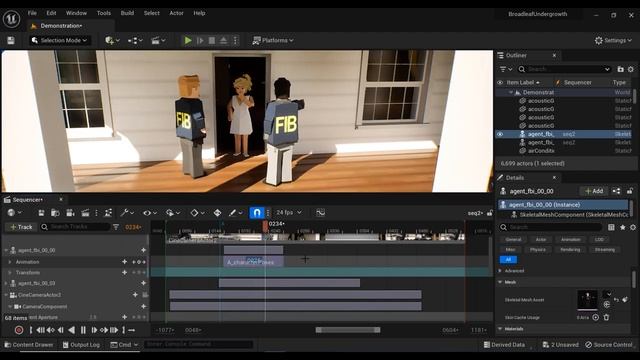Click the Render Movie clapperboard icon
Screen dimensions: 640x360
coord(85,213)
